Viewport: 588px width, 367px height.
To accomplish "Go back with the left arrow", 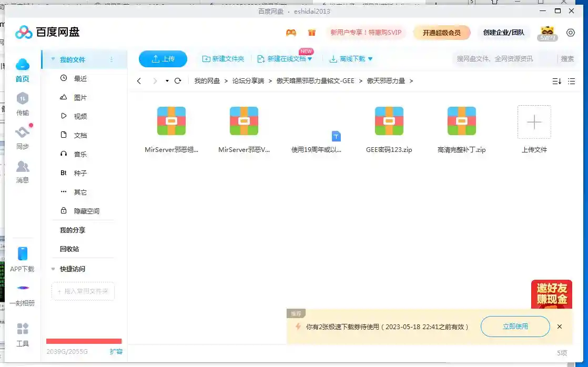I will [x=139, y=81].
